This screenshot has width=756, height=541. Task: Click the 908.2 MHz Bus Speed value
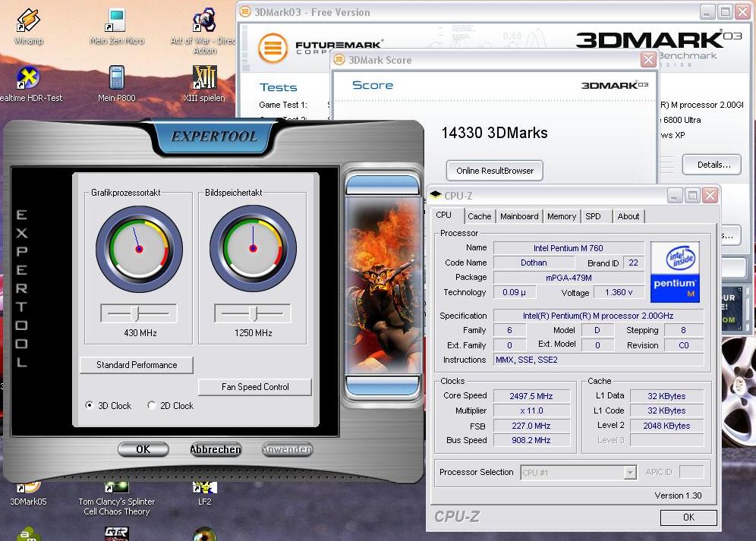(x=531, y=440)
